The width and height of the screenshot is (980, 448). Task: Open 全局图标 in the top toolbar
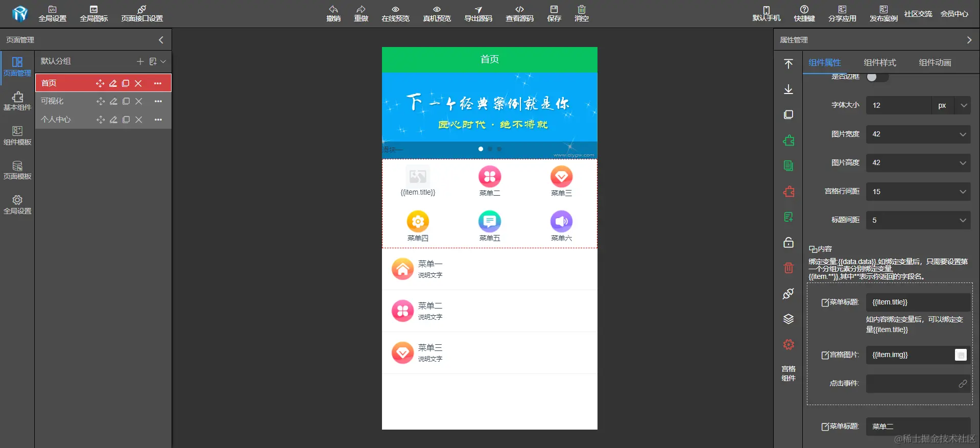tap(93, 14)
